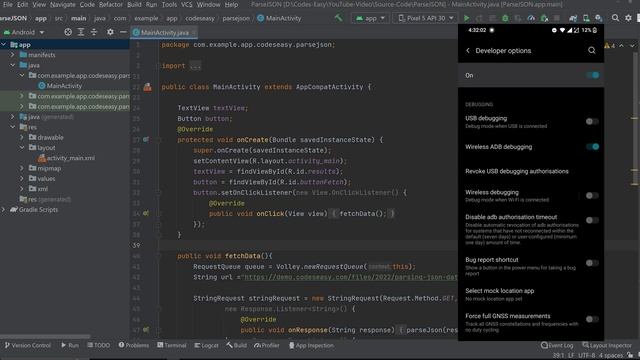Viewport: 640px width, 360px height.
Task: Open IDE settings gear in main toolbar
Action: (629, 18)
